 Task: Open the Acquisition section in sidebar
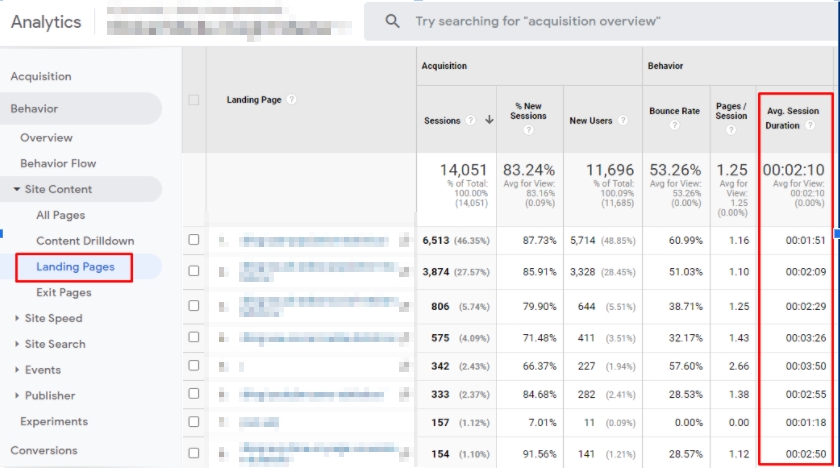[x=41, y=76]
